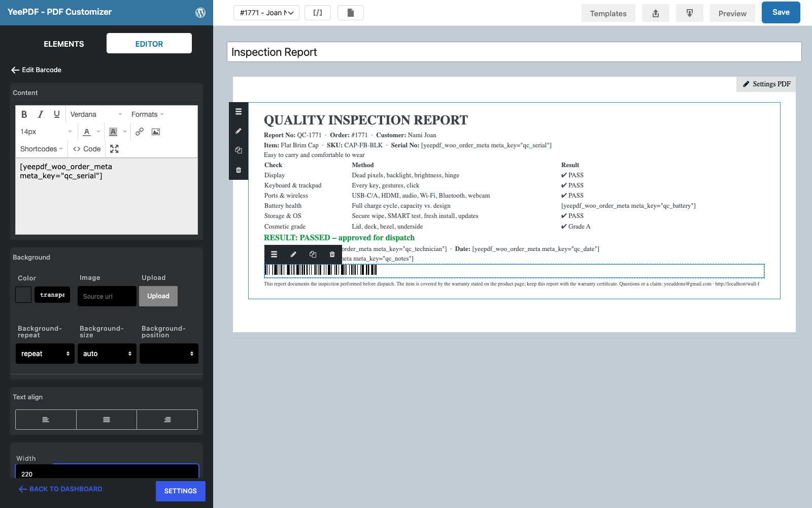
Task: Click barcode element move handle icon
Action: click(x=274, y=255)
